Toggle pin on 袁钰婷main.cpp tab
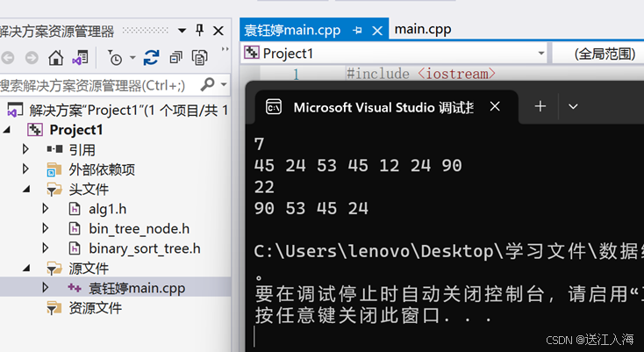Image resolution: width=644 pixels, height=352 pixels. click(357, 31)
